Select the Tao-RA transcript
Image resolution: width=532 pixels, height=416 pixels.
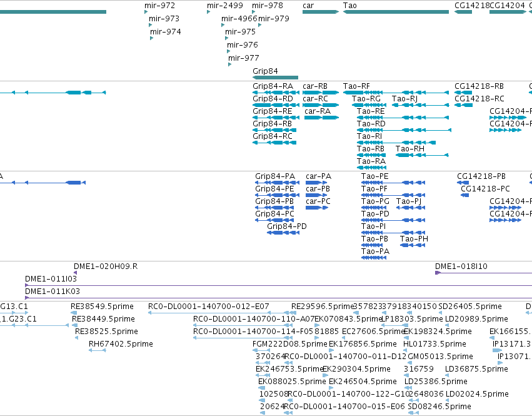(x=371, y=168)
